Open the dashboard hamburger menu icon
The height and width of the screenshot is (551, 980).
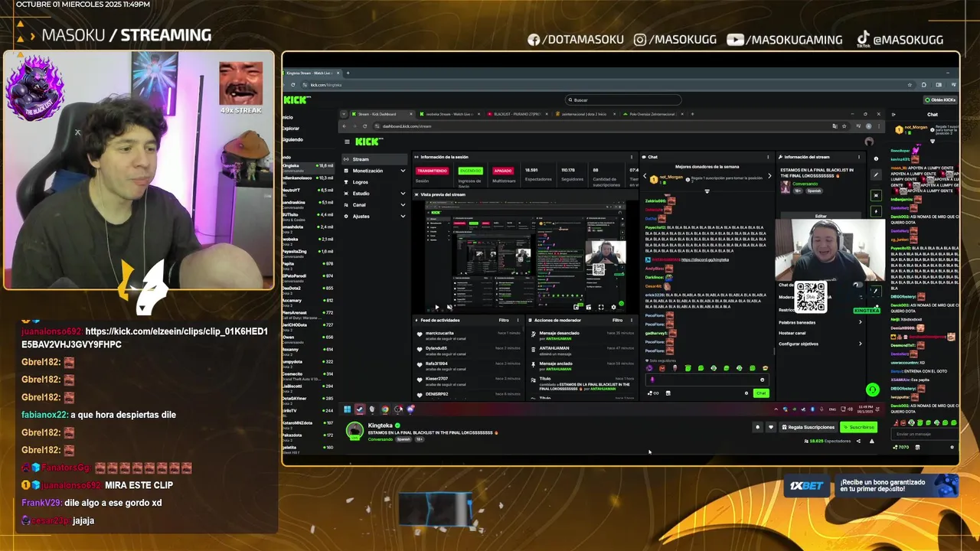[347, 142]
